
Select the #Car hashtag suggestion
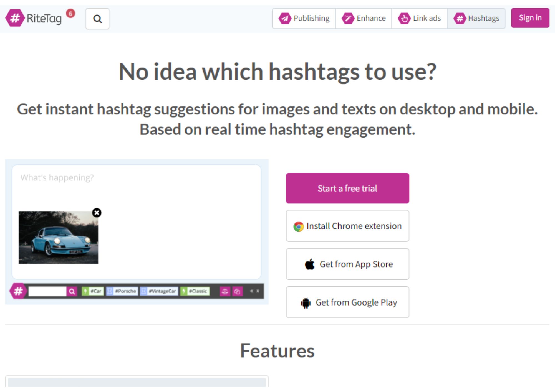click(x=93, y=291)
